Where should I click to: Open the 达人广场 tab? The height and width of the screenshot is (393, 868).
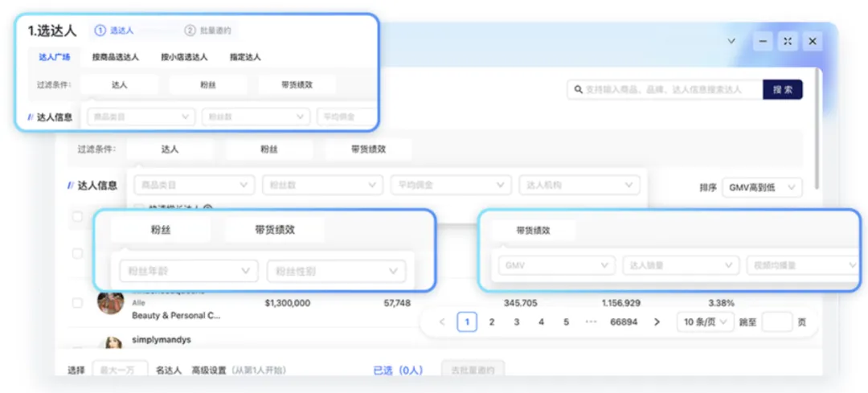click(55, 57)
